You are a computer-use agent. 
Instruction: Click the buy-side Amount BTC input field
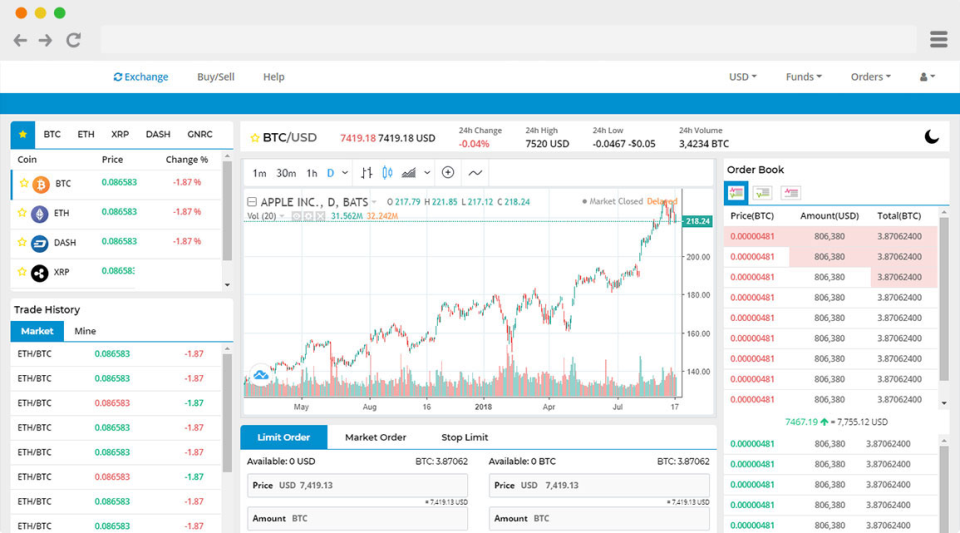pyautogui.click(x=358, y=518)
